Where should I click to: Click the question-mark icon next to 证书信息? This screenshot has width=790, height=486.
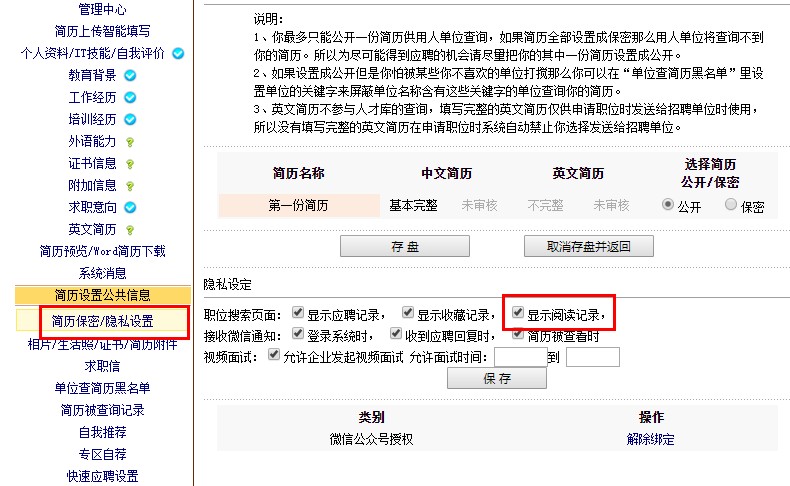[x=130, y=164]
